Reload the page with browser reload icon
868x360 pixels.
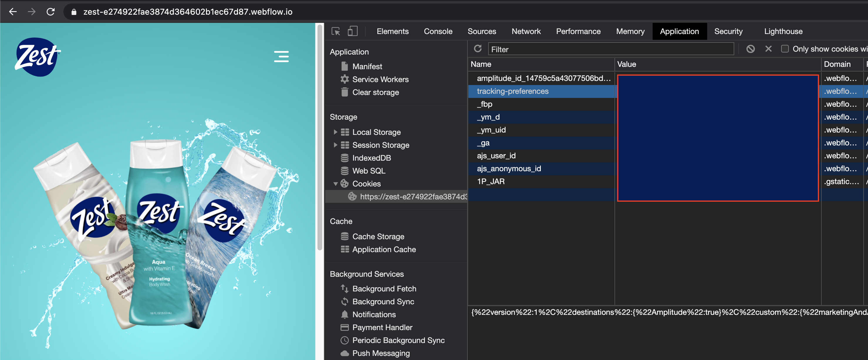tap(50, 12)
